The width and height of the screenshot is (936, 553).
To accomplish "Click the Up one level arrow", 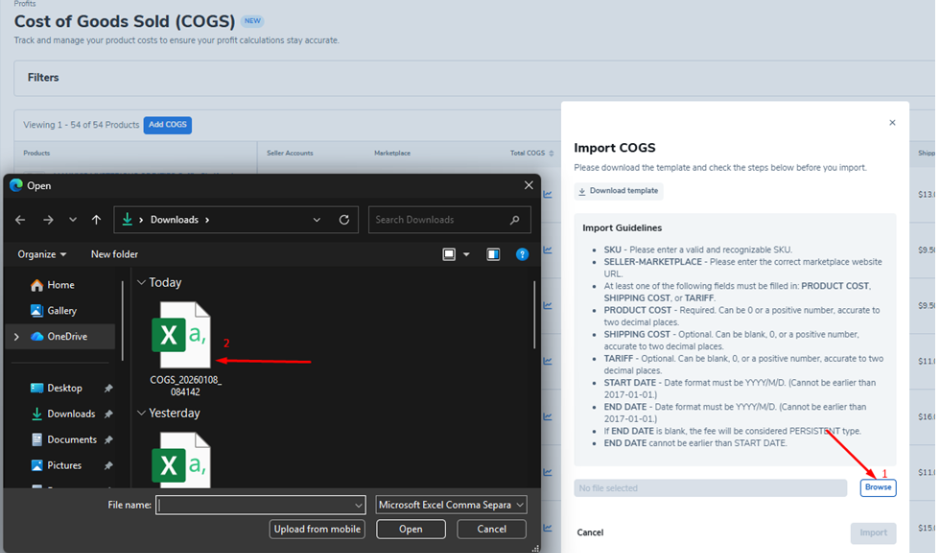I will (96, 220).
